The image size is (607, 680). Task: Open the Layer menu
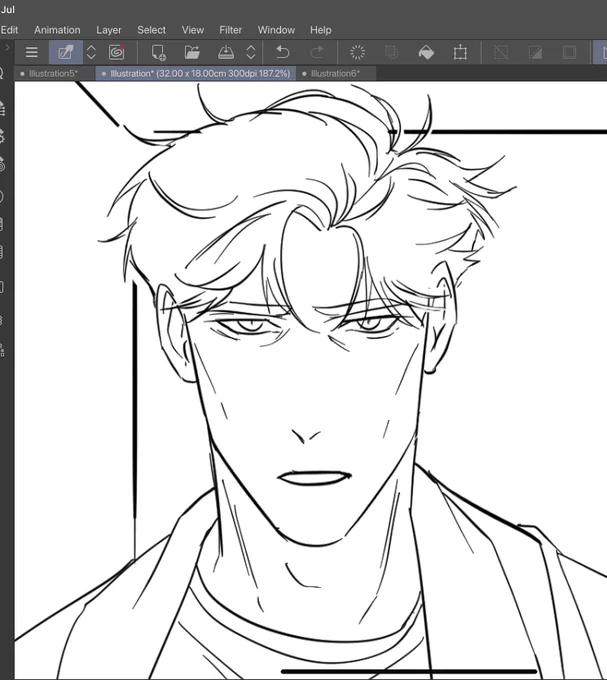point(109,30)
